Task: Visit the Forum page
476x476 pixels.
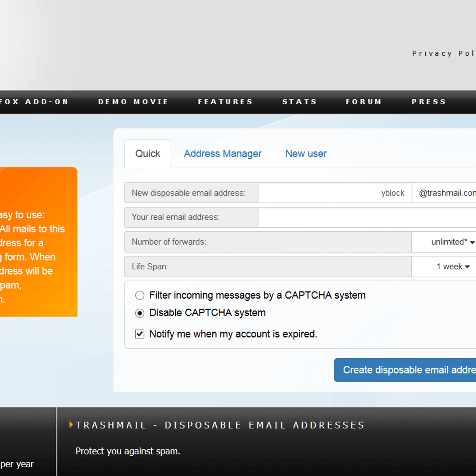Action: click(x=364, y=102)
